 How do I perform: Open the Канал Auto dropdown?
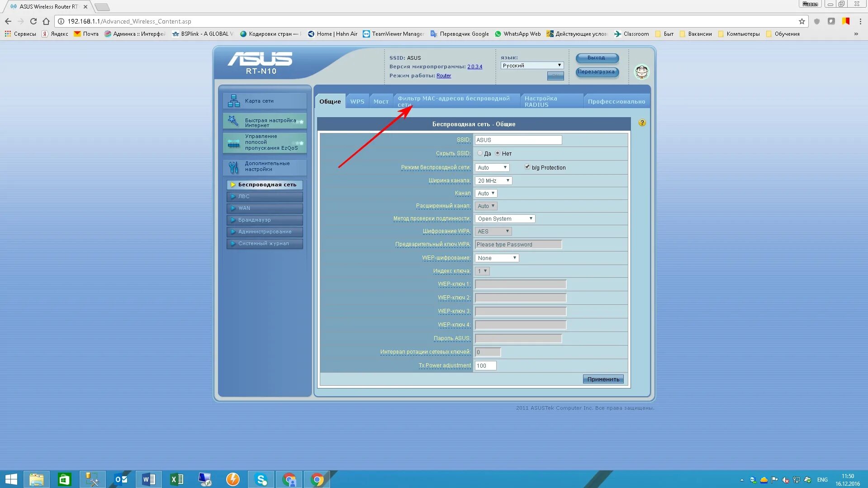pos(486,193)
